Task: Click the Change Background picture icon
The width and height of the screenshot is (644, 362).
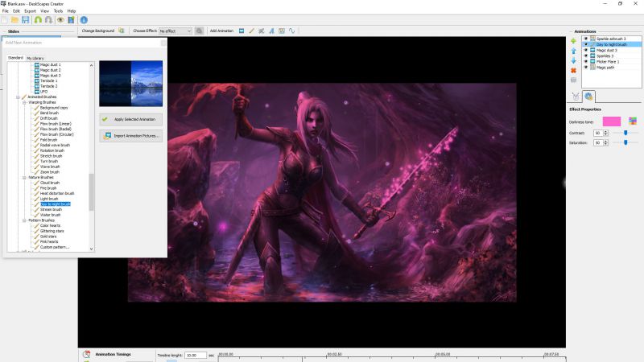Action: tap(122, 31)
